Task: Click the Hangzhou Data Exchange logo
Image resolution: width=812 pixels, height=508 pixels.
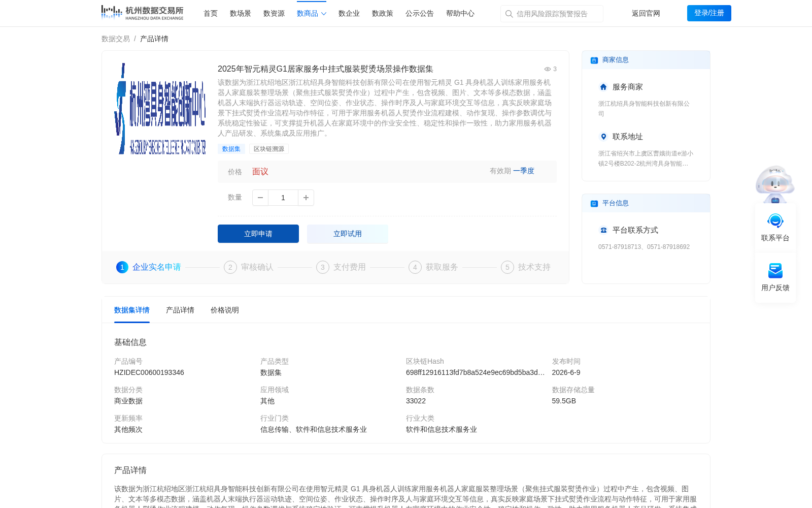Action: pyautogui.click(x=142, y=13)
